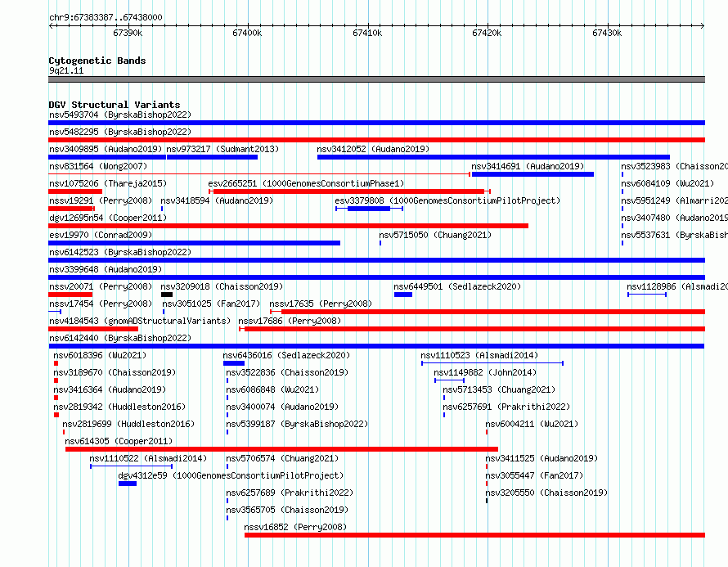
Task: Select nsv3523983 variant label at right
Action: (675, 166)
